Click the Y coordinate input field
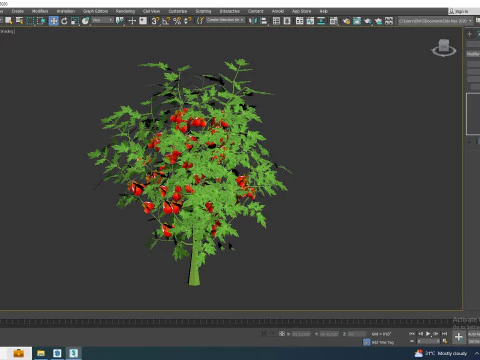The width and height of the screenshot is (480, 360). pos(329,334)
